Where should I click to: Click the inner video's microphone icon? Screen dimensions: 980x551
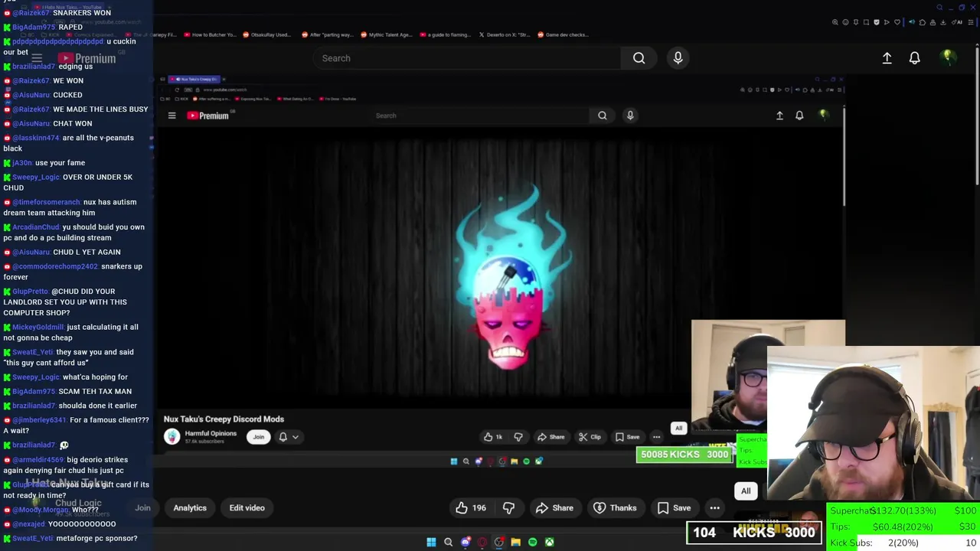(630, 116)
